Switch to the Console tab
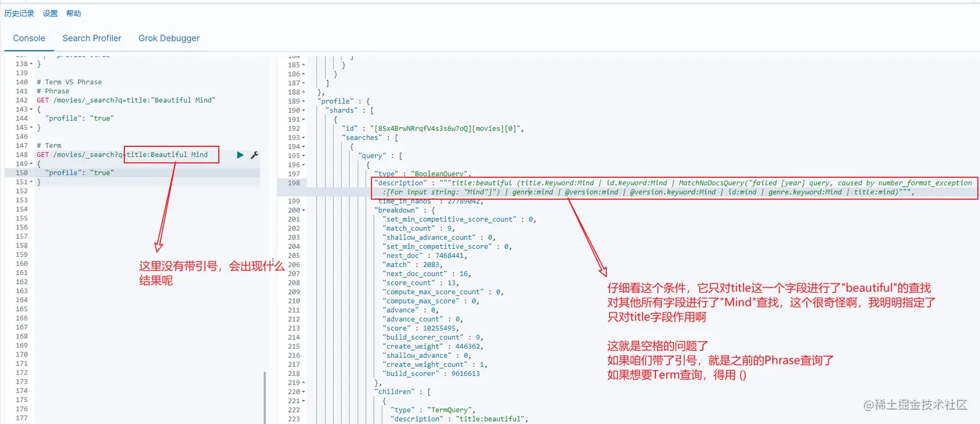This screenshot has width=980, height=424. point(29,38)
